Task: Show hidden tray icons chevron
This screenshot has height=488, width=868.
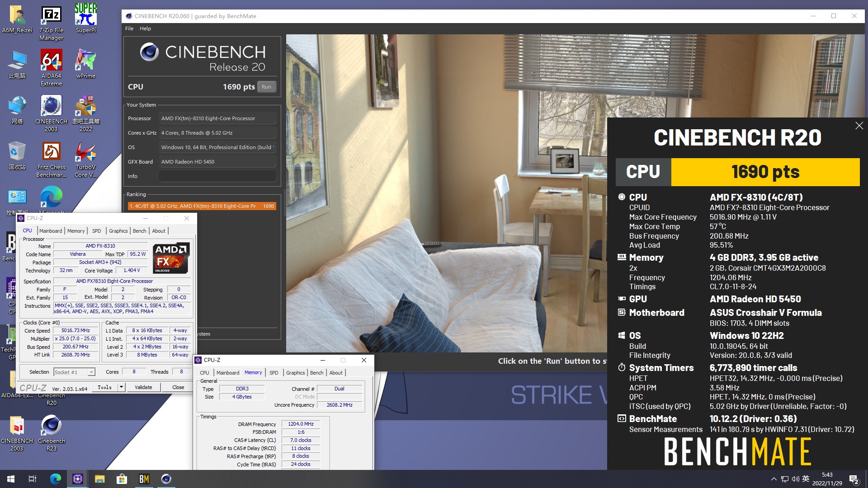Action: pos(774,479)
